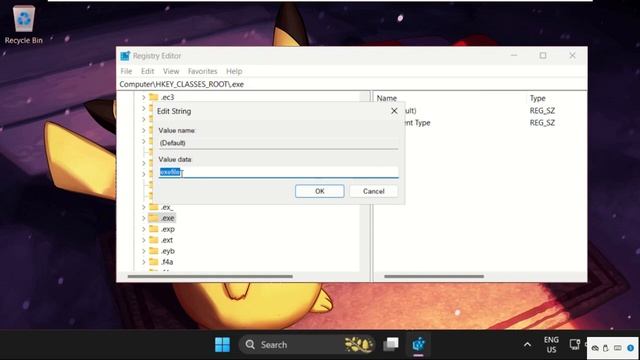
Task: Click REG_SZ type of the Default value
Action: click(x=542, y=111)
